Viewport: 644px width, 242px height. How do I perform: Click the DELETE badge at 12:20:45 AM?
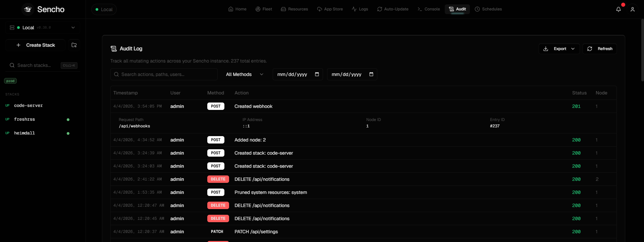click(218, 218)
